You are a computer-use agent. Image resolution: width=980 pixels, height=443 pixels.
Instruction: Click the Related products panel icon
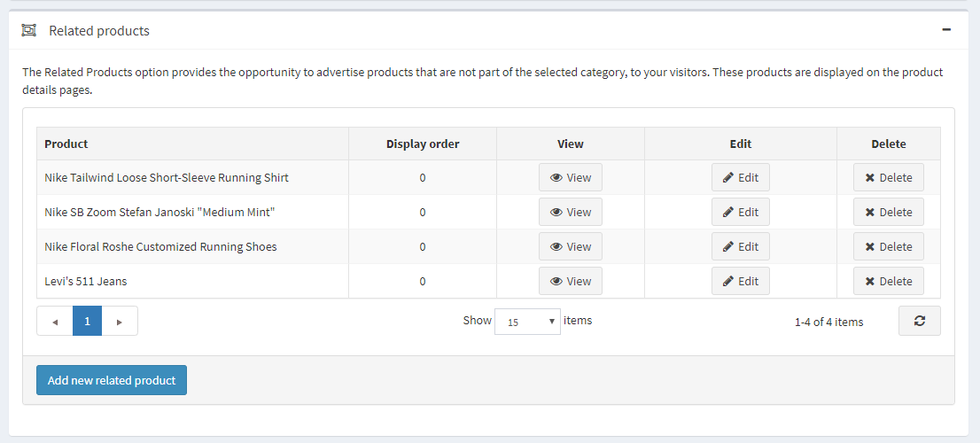pos(28,30)
